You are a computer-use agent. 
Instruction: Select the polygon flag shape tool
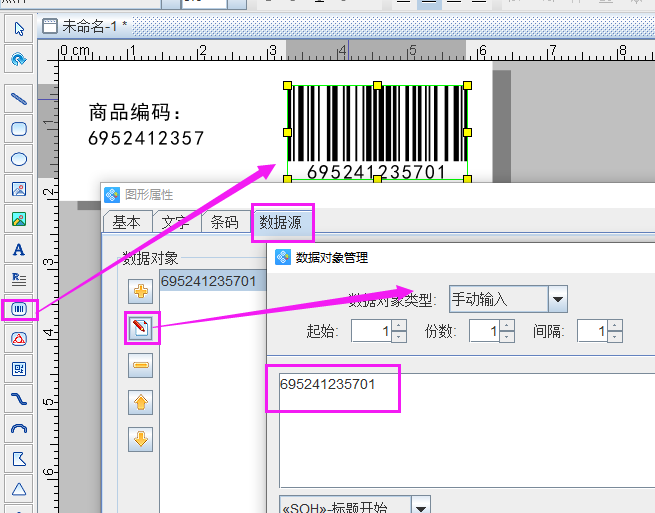click(x=19, y=459)
